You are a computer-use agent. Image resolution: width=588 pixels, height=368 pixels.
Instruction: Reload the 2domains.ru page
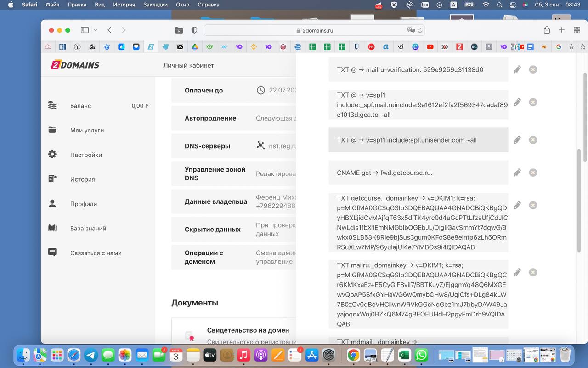(420, 30)
